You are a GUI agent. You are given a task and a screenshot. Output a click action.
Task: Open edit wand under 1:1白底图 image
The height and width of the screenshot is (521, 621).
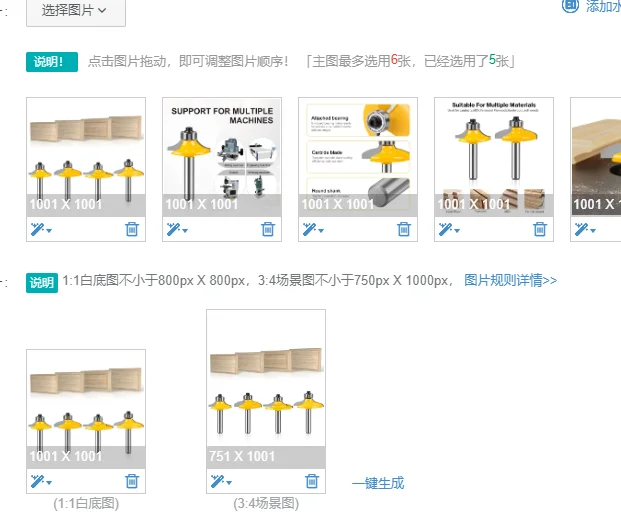pos(41,481)
